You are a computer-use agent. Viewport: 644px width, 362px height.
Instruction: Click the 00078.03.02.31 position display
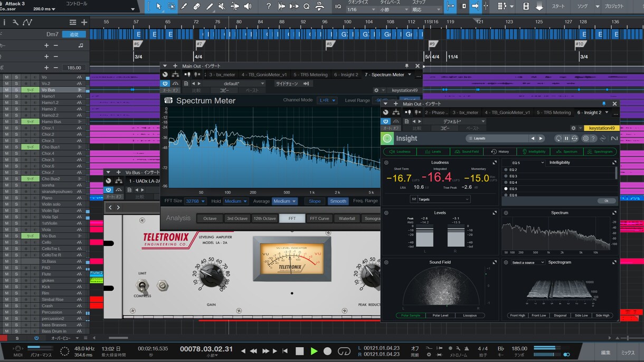coord(206,349)
